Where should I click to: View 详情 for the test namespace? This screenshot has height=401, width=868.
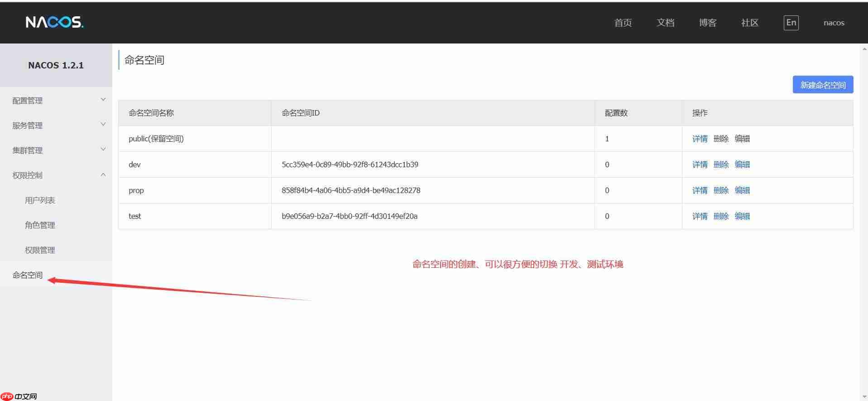pos(700,216)
